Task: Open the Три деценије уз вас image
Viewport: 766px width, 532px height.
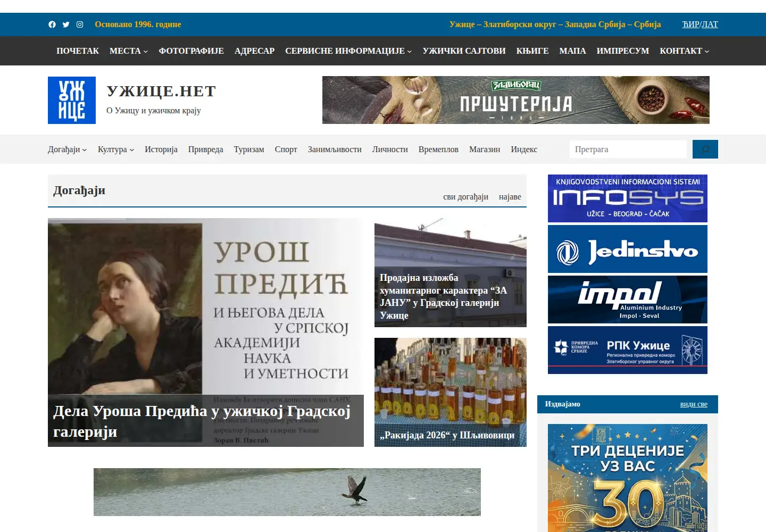Action: click(628, 478)
